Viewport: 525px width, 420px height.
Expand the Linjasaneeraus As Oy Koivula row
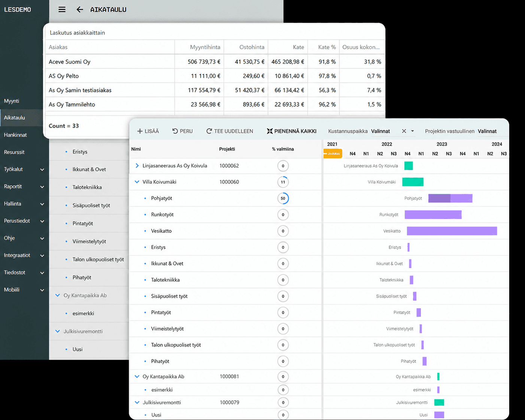(x=137, y=166)
